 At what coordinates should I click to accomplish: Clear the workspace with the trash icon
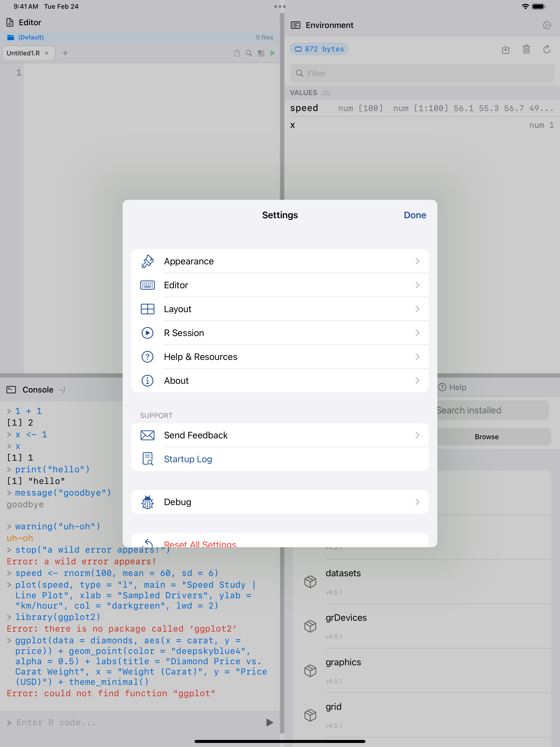click(526, 50)
